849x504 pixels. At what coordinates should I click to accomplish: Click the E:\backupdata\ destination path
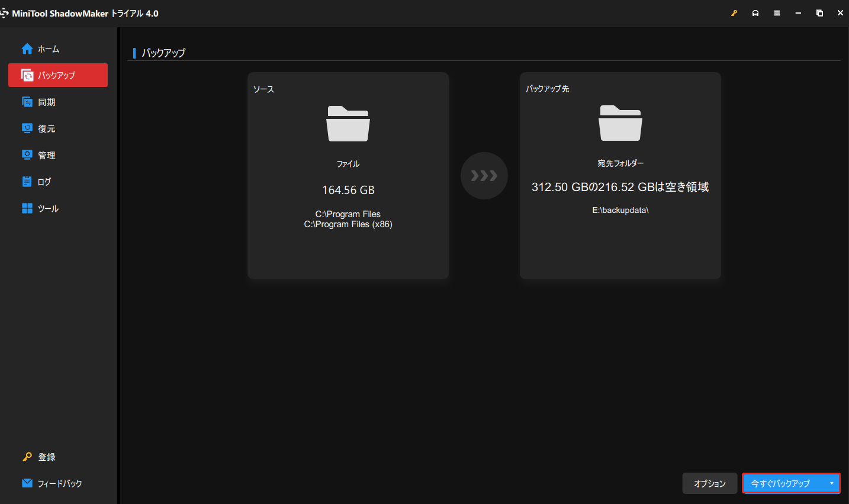620,210
